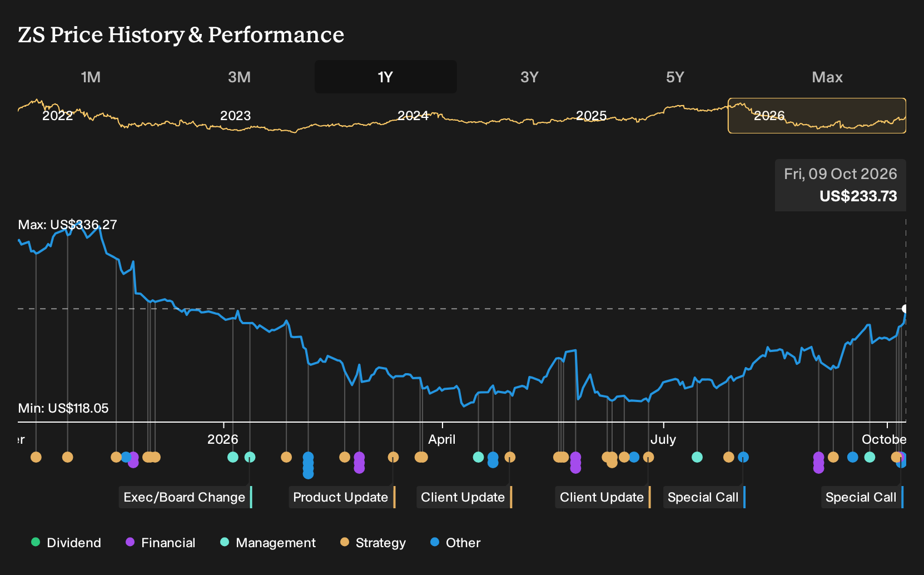The image size is (924, 575).
Task: Open the Special Call label near July
Action: [x=704, y=497]
